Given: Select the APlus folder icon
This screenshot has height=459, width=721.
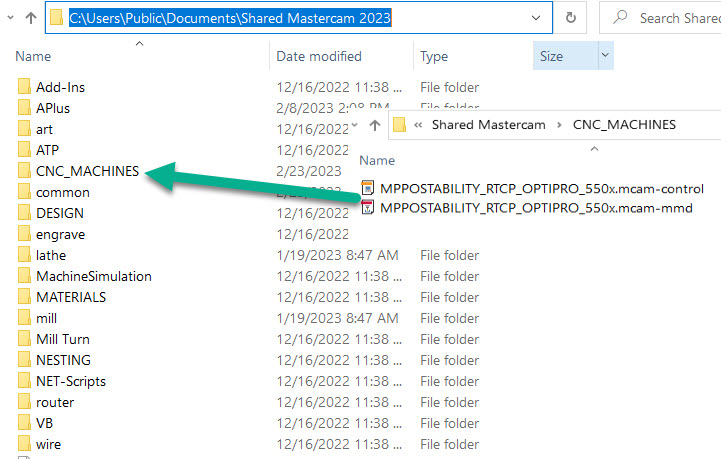Looking at the screenshot, I should [24, 107].
